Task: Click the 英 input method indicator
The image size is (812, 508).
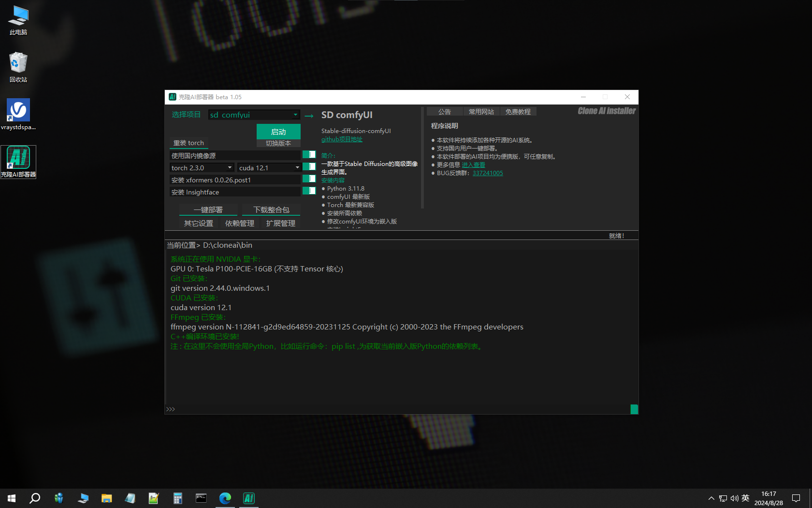Action: [x=745, y=498]
